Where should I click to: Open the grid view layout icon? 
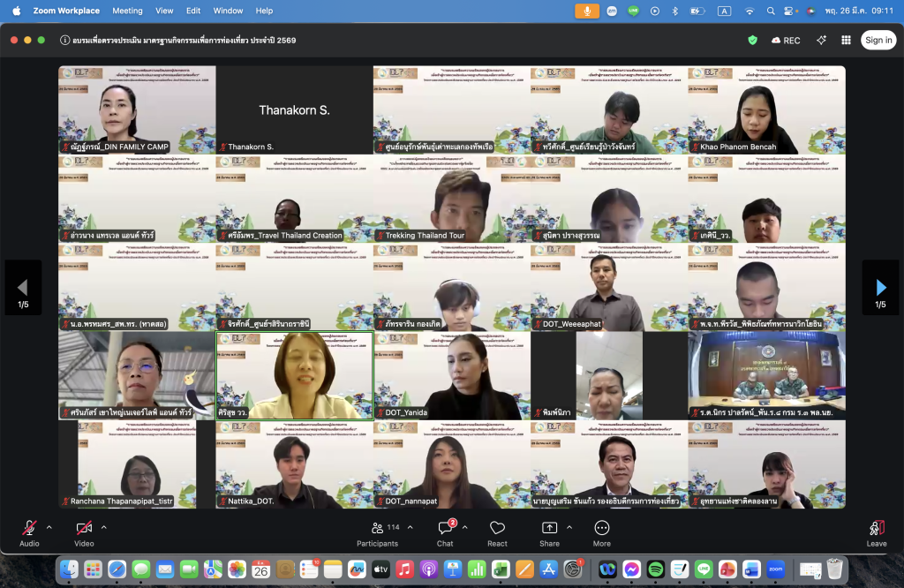[x=846, y=40]
